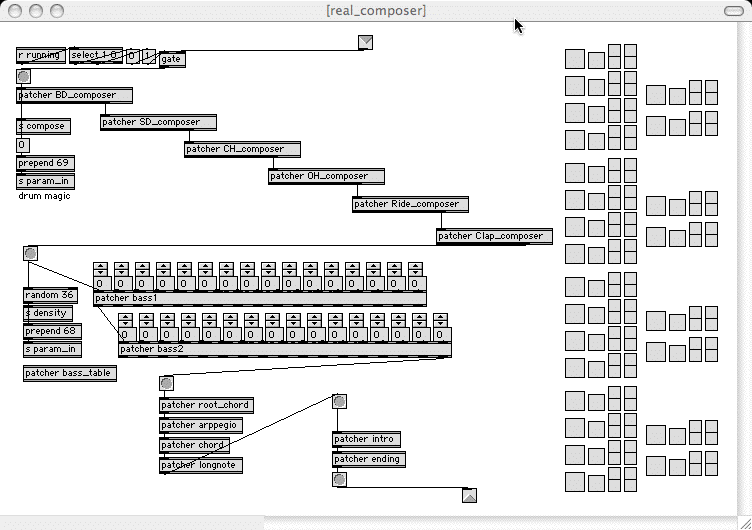The width and height of the screenshot is (752, 530).
Task: Click the message box "0" beside select 1 0
Action: (x=133, y=56)
